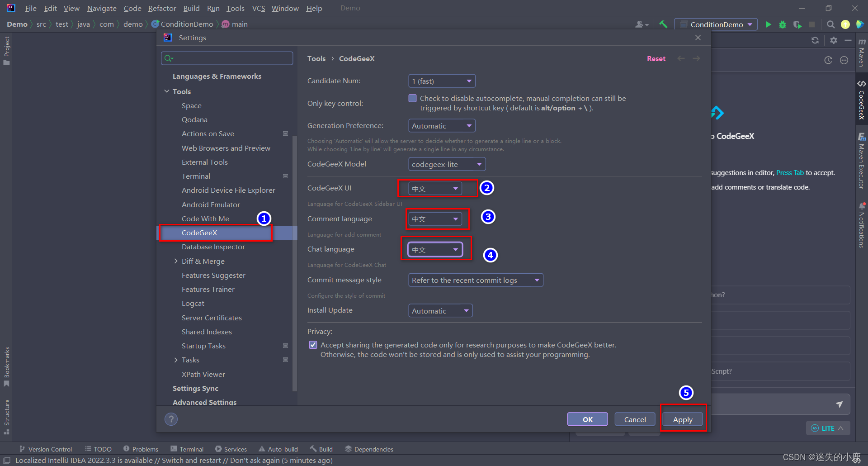Click the Settings search field

(227, 58)
